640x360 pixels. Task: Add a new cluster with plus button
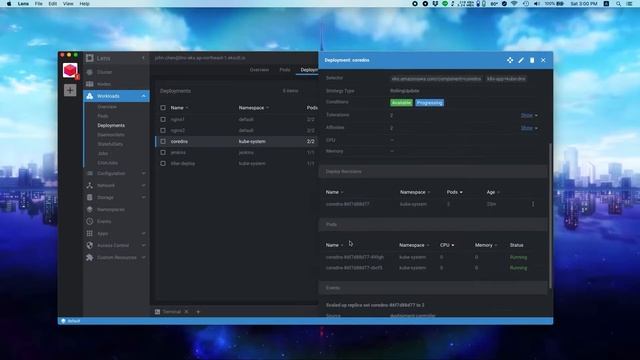pos(70,90)
